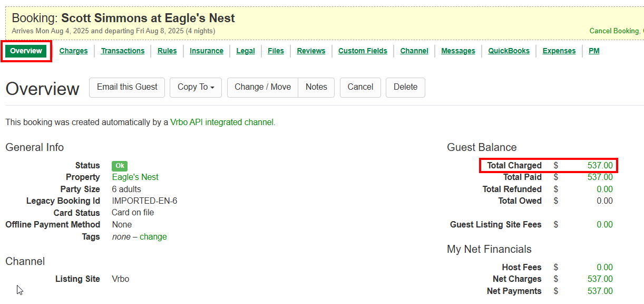This screenshot has height=304, width=644.
Task: Select the Total Charged amount 537.00
Action: click(600, 166)
